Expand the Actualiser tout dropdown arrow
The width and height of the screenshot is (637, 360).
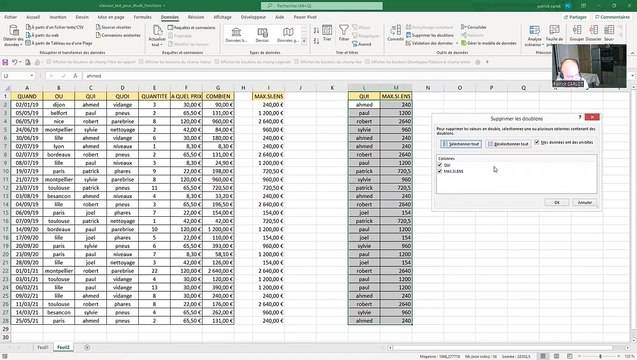point(162,45)
